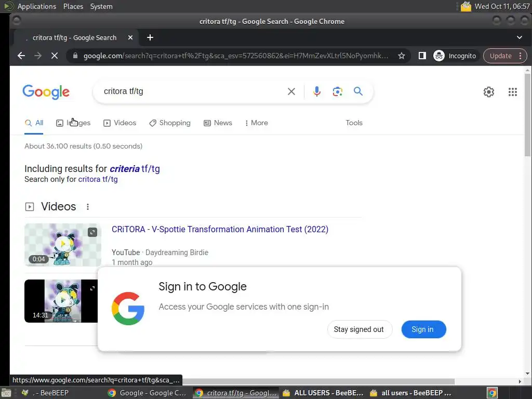Switch to the All results tab
This screenshot has height=399, width=532.
coord(34,123)
